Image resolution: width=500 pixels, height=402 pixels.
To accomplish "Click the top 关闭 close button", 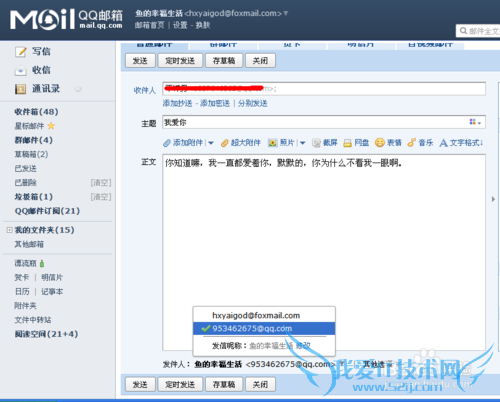I will 260,61.
